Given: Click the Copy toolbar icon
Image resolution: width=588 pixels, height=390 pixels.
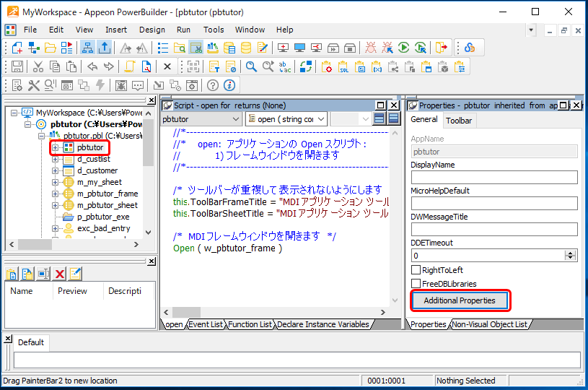Looking at the screenshot, I should 55,67.
